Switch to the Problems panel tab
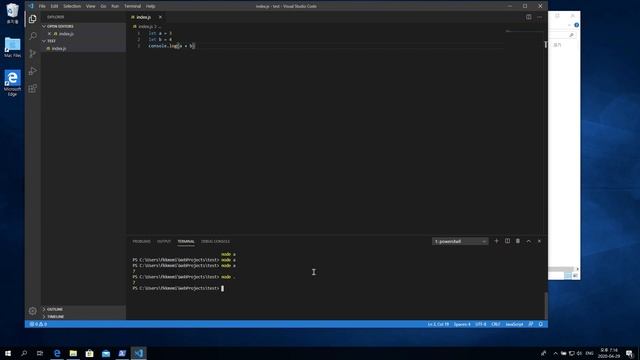Screen dimensions: 640x360 point(141,242)
